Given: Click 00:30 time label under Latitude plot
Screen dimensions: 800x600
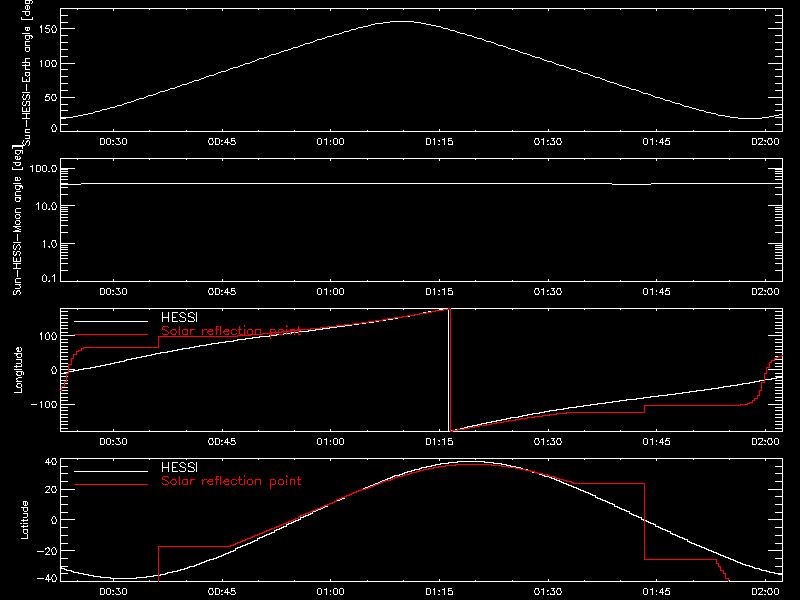Looking at the screenshot, I should point(113,592).
